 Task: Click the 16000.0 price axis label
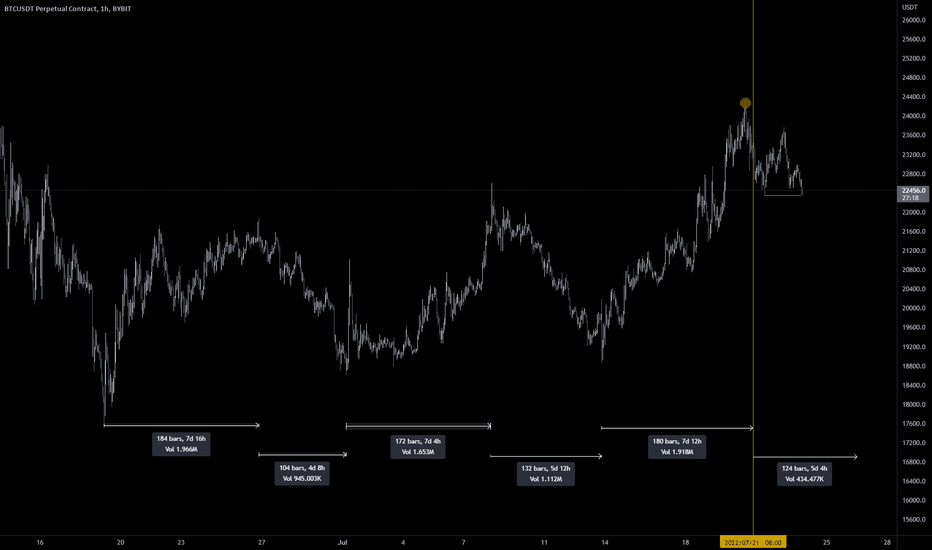pos(914,500)
